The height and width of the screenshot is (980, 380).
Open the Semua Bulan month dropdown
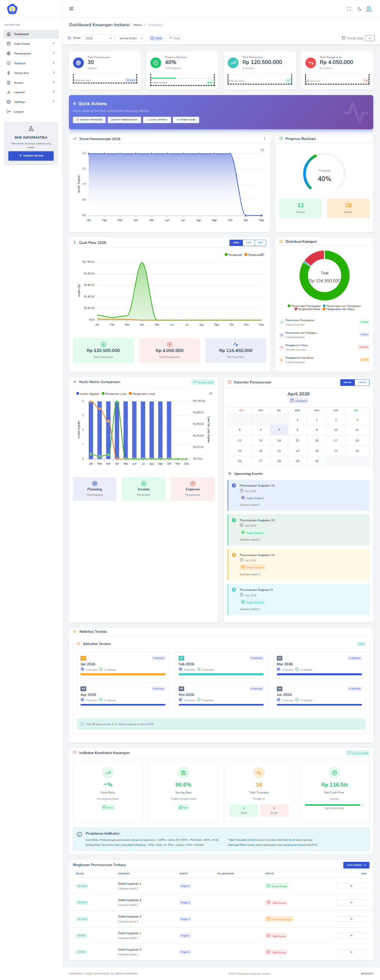[x=132, y=38]
